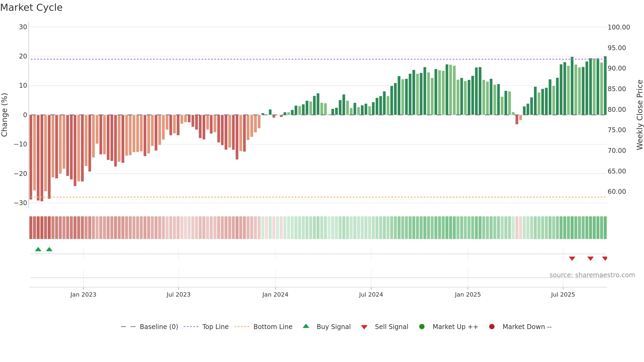The image size is (644, 362).
Task: Click the 80.00 price axis value
Action: (x=617, y=109)
